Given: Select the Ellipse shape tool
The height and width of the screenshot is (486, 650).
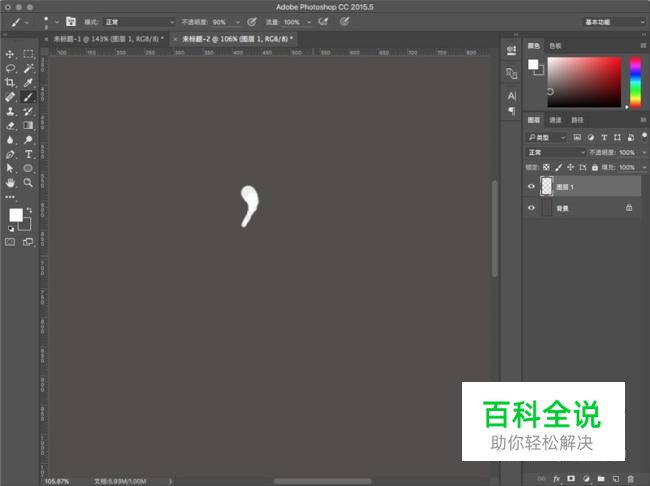Looking at the screenshot, I should pyautogui.click(x=28, y=168).
